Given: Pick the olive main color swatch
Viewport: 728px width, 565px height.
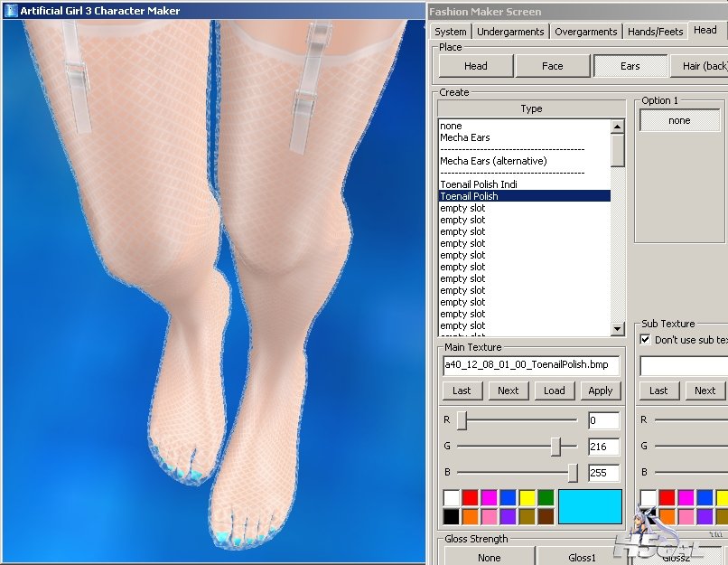Looking at the screenshot, I should click(x=527, y=517).
